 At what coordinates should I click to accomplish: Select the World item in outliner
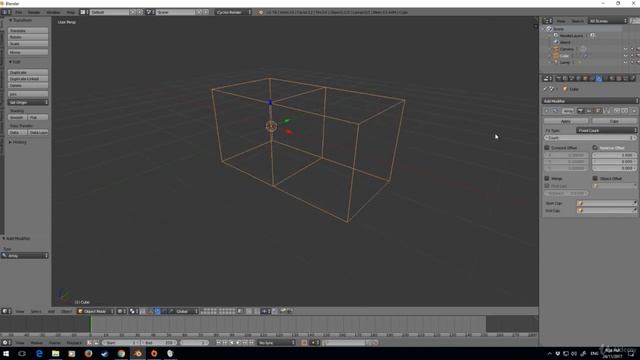point(565,42)
